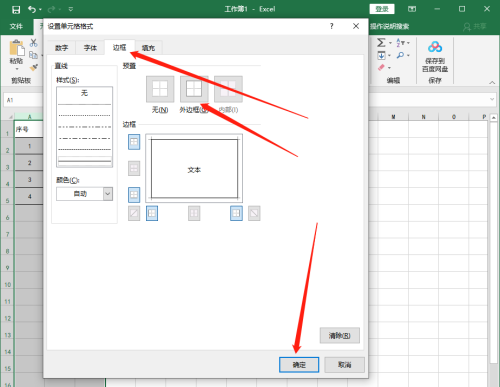Open the Sort and Filter dropdown arrow

tap(408, 43)
